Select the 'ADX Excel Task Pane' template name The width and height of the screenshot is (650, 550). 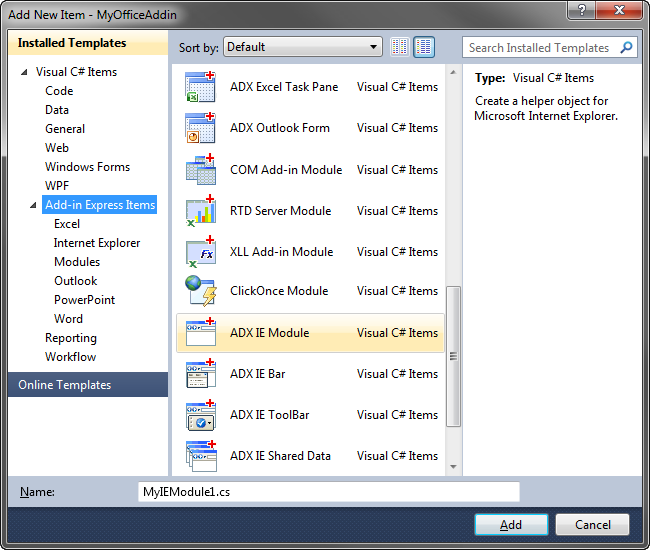284,87
